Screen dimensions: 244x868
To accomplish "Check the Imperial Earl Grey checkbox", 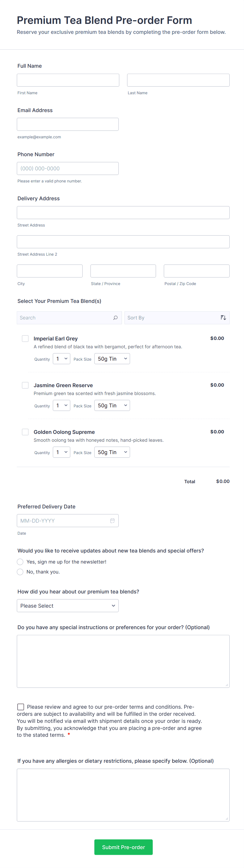I will point(25,339).
